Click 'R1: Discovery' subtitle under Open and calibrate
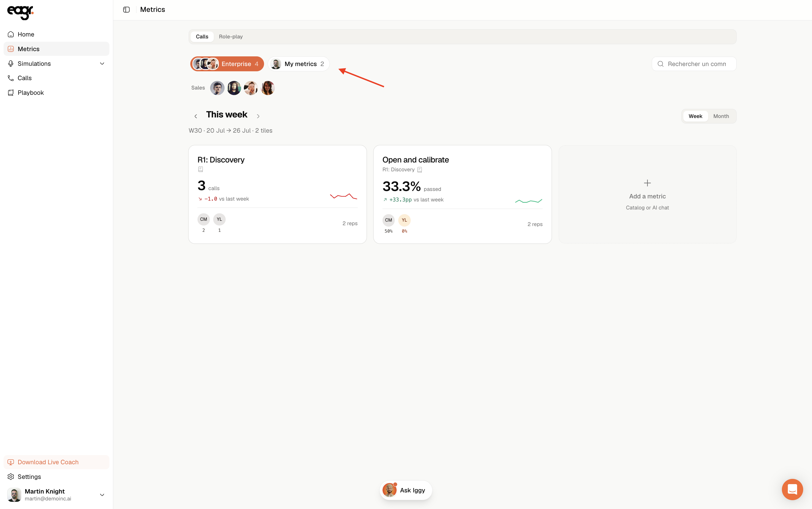 (398, 170)
